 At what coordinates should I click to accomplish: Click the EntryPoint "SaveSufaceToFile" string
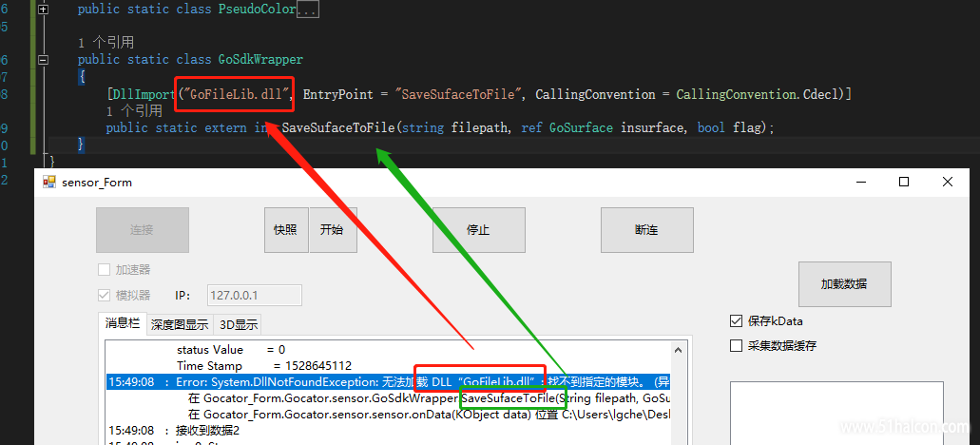point(459,94)
